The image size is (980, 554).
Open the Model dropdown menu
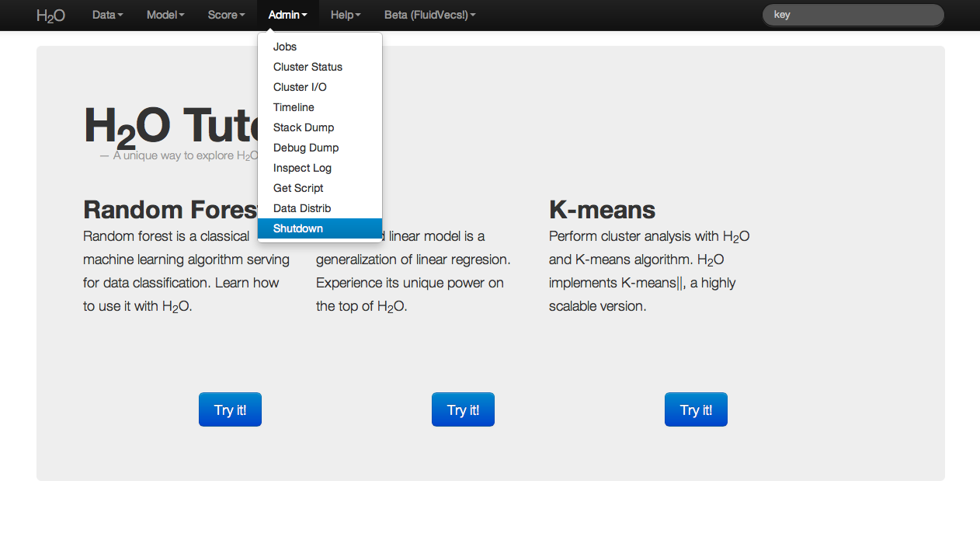pos(165,15)
